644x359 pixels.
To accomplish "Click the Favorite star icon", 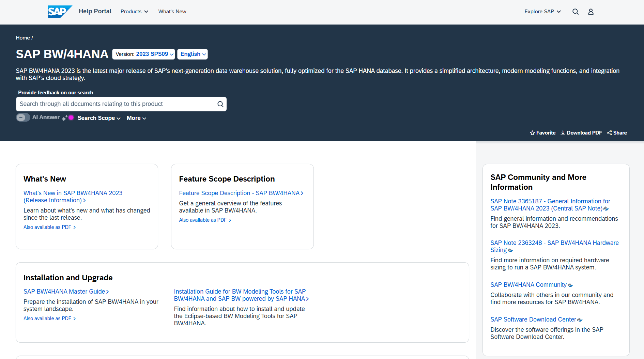I will click(532, 133).
